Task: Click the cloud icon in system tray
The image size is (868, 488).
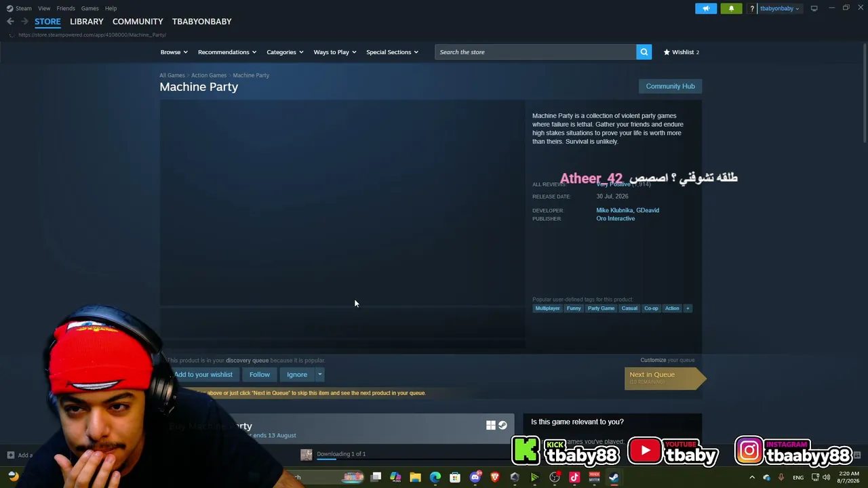Action: [x=766, y=478]
